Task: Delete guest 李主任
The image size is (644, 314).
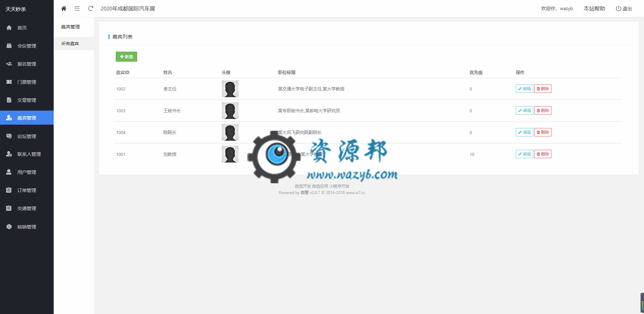Action: click(x=543, y=89)
